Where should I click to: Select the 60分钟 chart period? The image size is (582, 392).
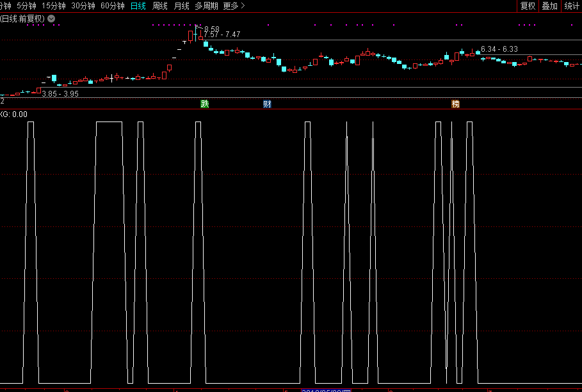(x=113, y=6)
